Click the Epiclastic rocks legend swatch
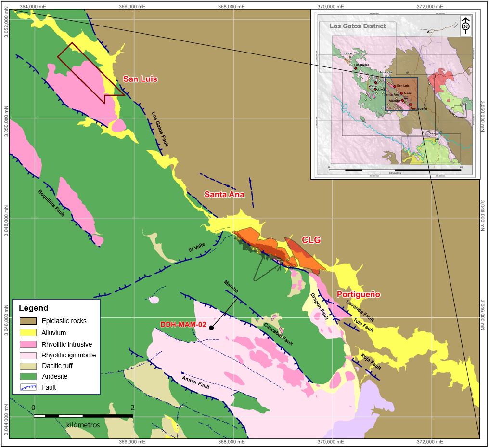The width and height of the screenshot is (489, 448). click(x=28, y=321)
